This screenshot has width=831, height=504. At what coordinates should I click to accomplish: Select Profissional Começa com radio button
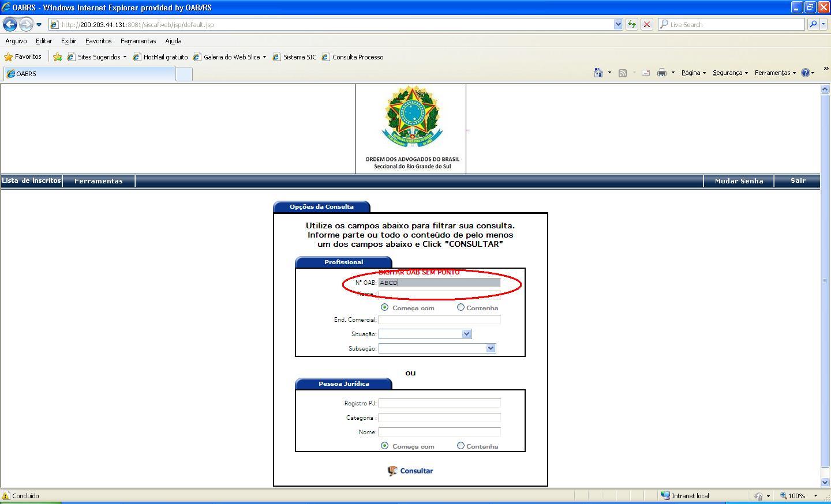(x=384, y=307)
